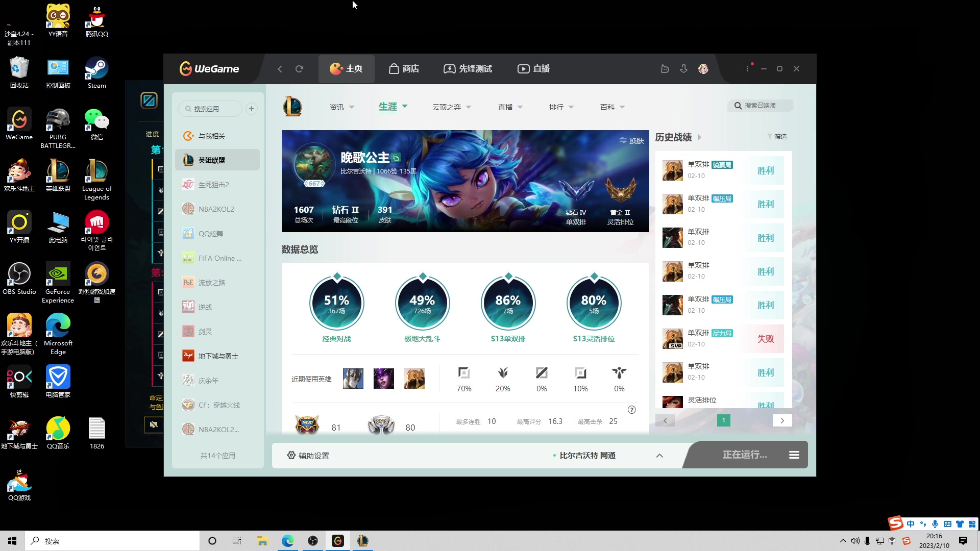Click the League of Legends logo icon
This screenshot has height=551, width=980.
(292, 107)
